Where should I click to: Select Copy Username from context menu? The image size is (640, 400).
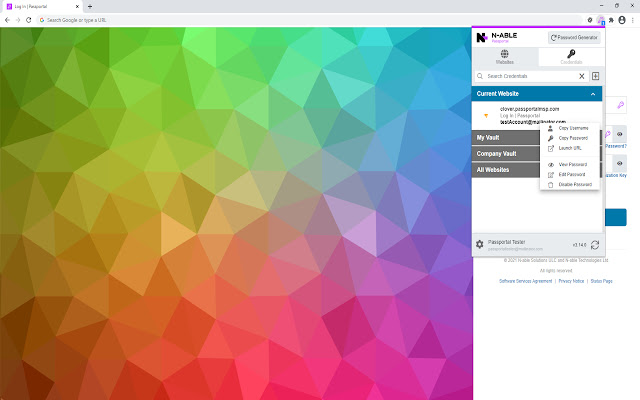point(572,130)
